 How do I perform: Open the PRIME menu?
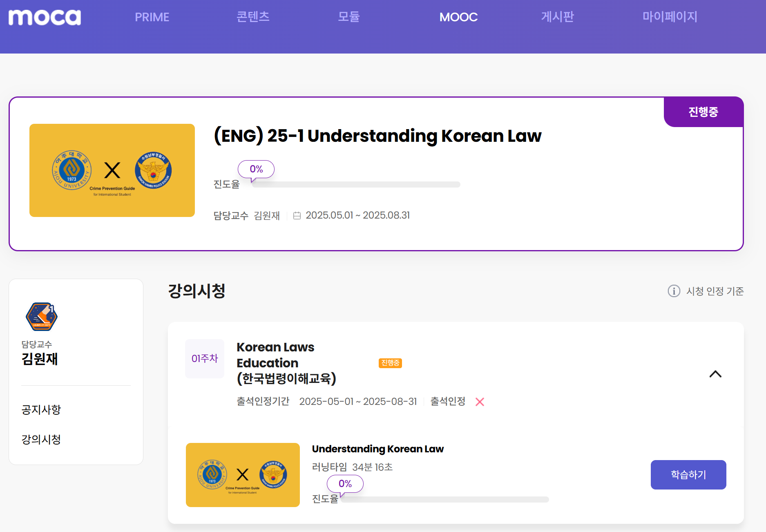click(x=152, y=17)
